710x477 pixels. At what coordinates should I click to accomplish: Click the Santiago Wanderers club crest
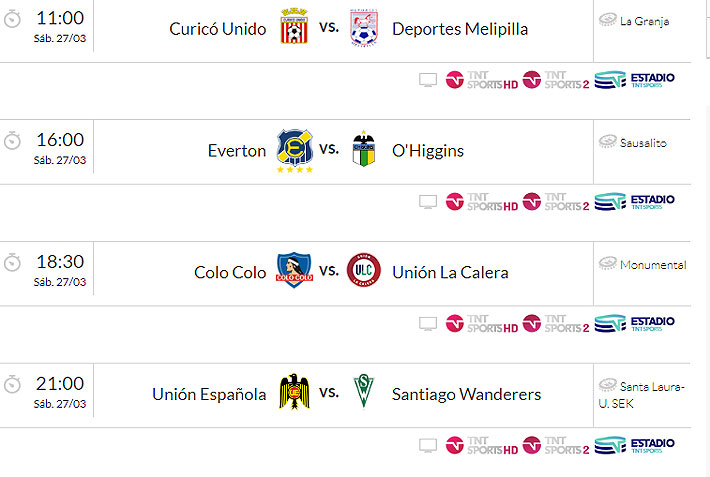click(x=364, y=393)
